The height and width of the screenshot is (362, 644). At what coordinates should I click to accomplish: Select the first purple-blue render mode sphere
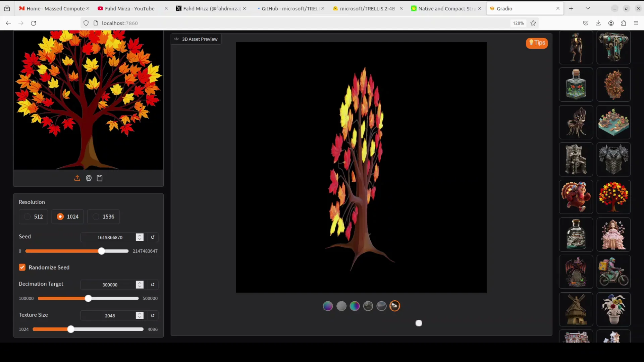(x=328, y=306)
